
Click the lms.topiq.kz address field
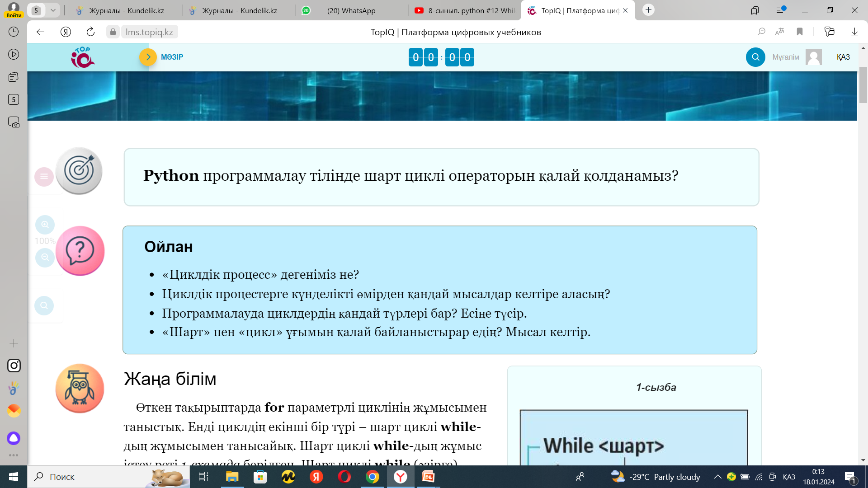(x=149, y=32)
